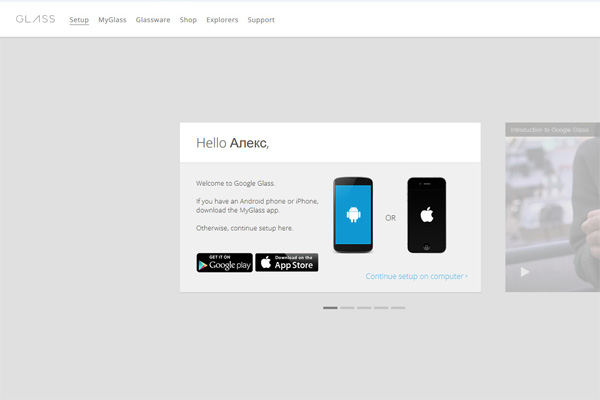Viewport: 600px width, 400px height.
Task: Click the 'here' link to continue setup
Action: 285,228
